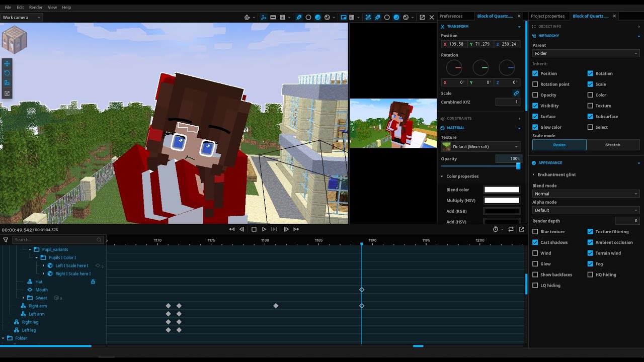
Task: Select the Rotate tool in viewport sidebar
Action: click(7, 73)
